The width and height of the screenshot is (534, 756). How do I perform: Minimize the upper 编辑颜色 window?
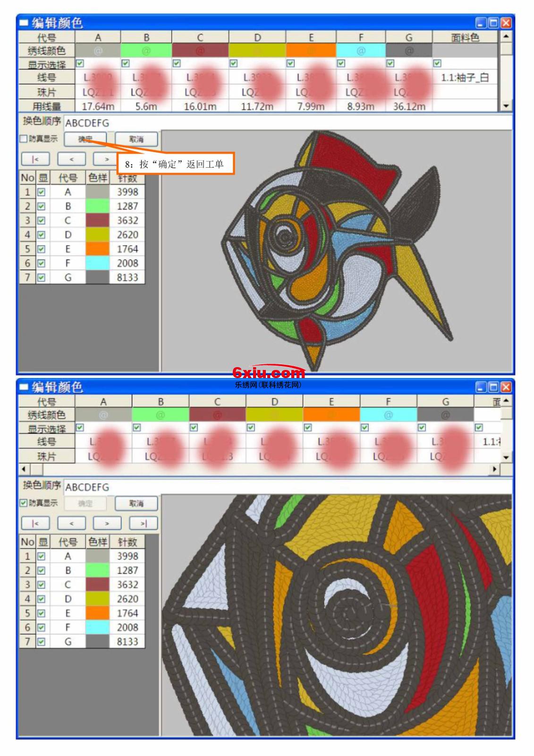[481, 23]
